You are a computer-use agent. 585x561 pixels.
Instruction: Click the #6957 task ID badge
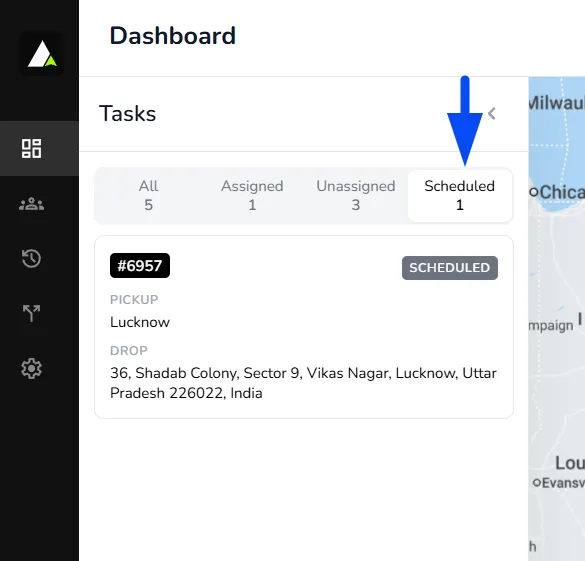click(140, 266)
